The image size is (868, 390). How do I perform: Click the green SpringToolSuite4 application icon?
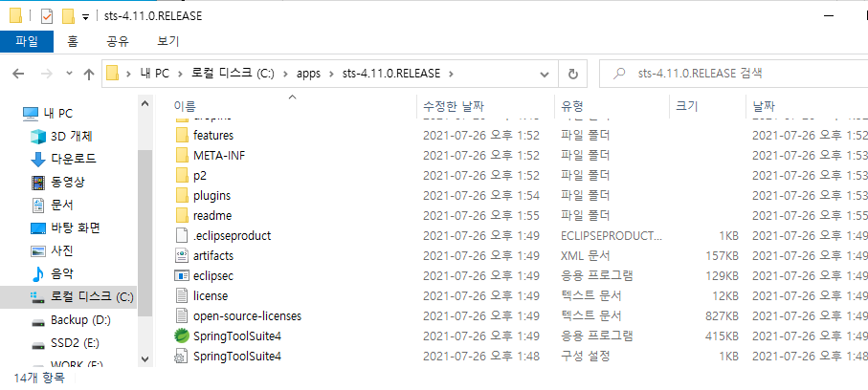[x=182, y=336]
